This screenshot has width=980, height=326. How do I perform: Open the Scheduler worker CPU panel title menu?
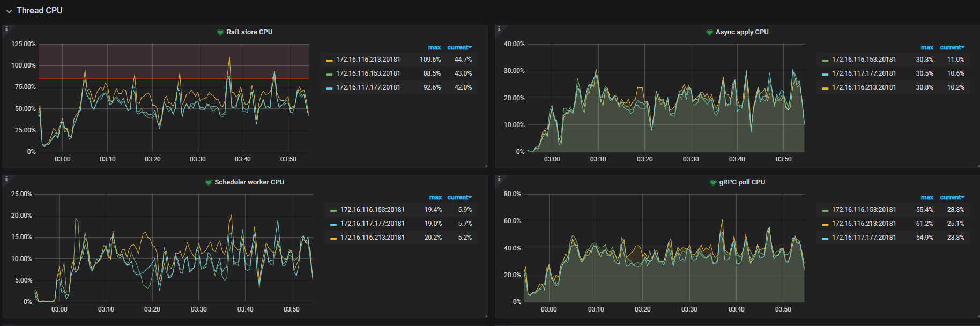(249, 182)
